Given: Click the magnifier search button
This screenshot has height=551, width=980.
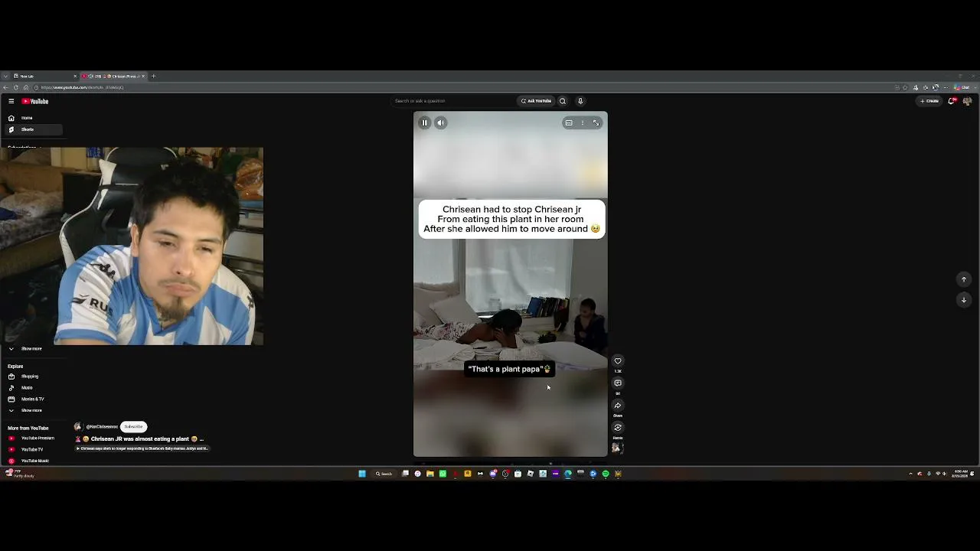Looking at the screenshot, I should click(x=563, y=101).
